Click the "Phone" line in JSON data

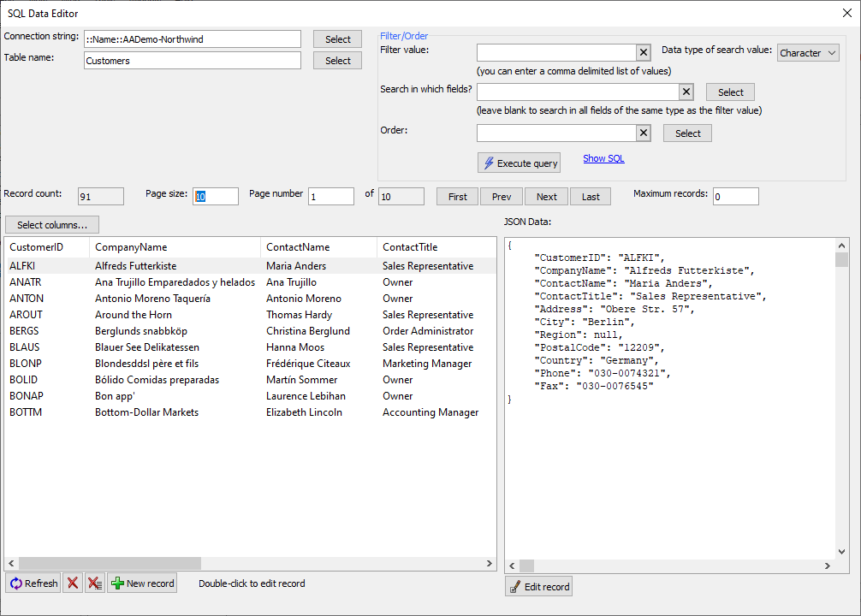click(603, 373)
